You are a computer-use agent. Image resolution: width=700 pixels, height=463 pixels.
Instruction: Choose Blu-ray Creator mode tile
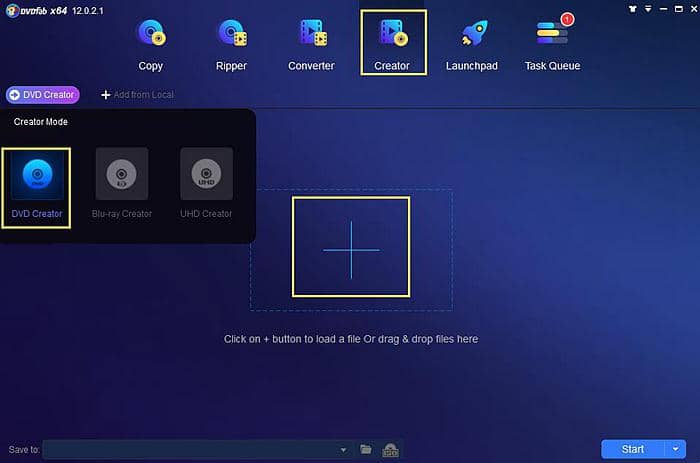pyautogui.click(x=121, y=184)
